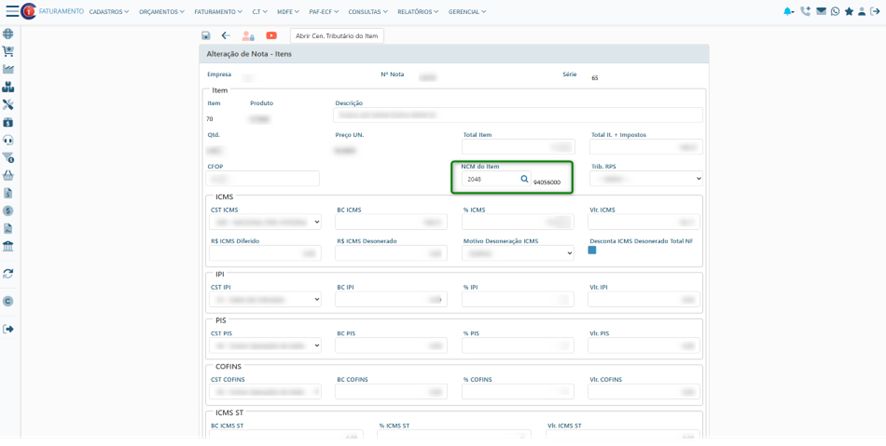Viewport: 886px width, 446px height.
Task: Click the NCM search magnifier icon
Action: (524, 179)
